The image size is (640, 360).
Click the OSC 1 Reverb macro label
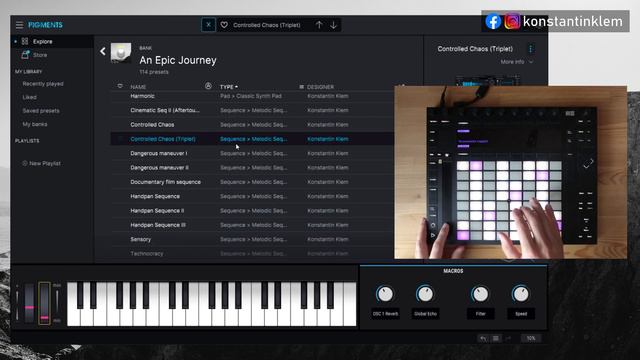pos(385,314)
